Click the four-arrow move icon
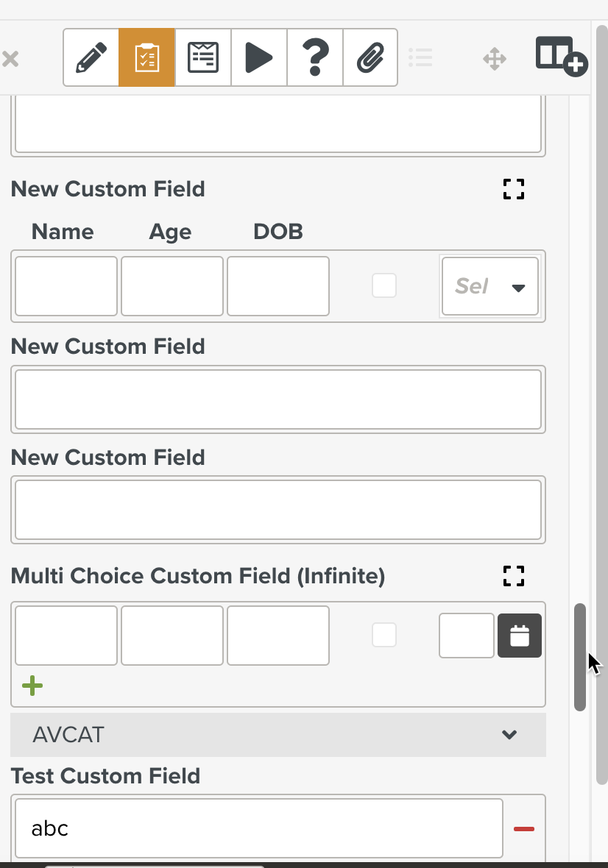The width and height of the screenshot is (608, 868). 495,59
